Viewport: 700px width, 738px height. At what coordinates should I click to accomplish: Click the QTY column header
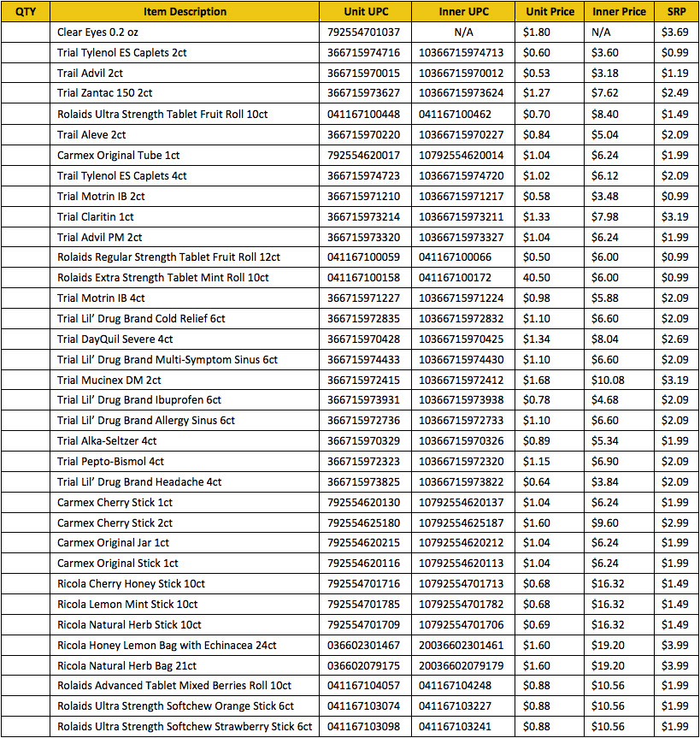(26, 12)
